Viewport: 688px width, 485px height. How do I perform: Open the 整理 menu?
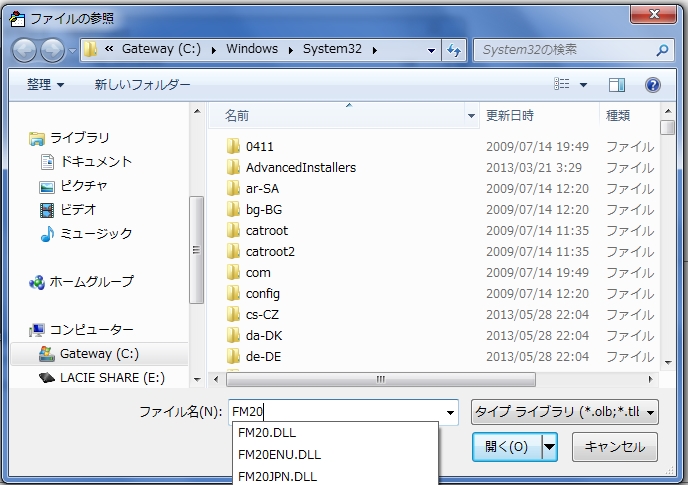[x=45, y=84]
